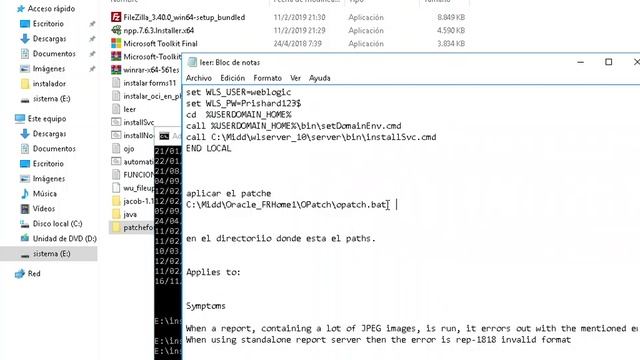This screenshot has width=640, height=360.
Task: Click the Unidad de DVD (D:) icon
Action: 25,238
